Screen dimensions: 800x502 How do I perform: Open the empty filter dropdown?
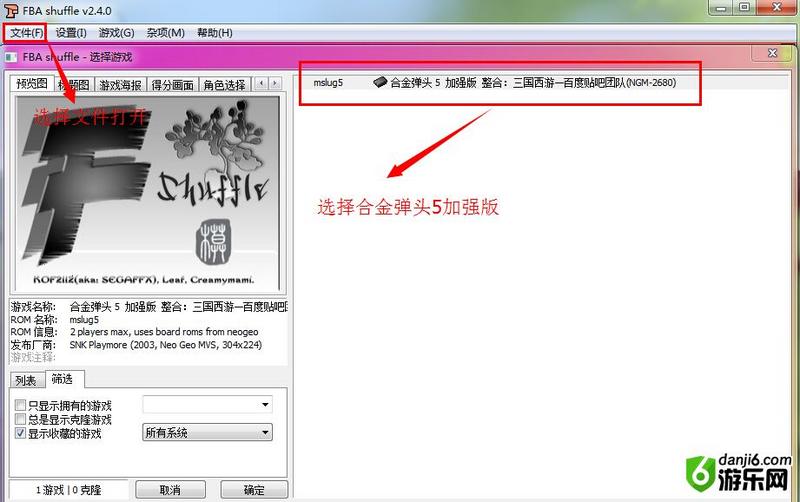pos(207,405)
